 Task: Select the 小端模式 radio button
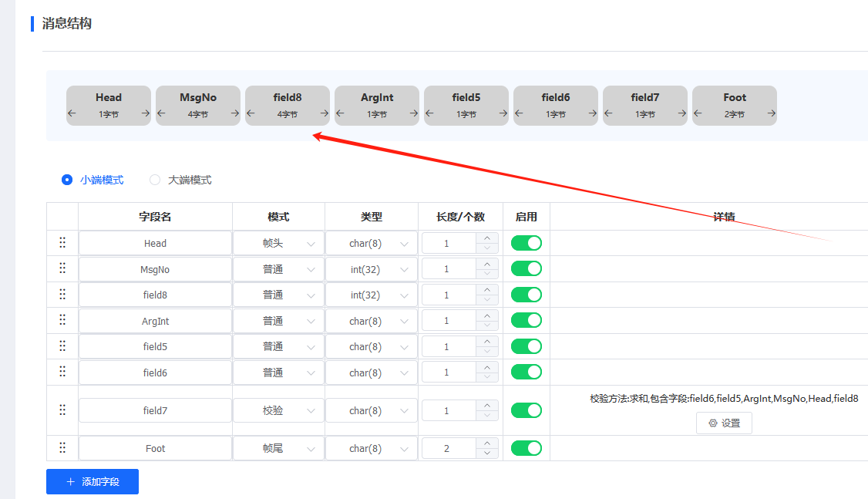[67, 180]
